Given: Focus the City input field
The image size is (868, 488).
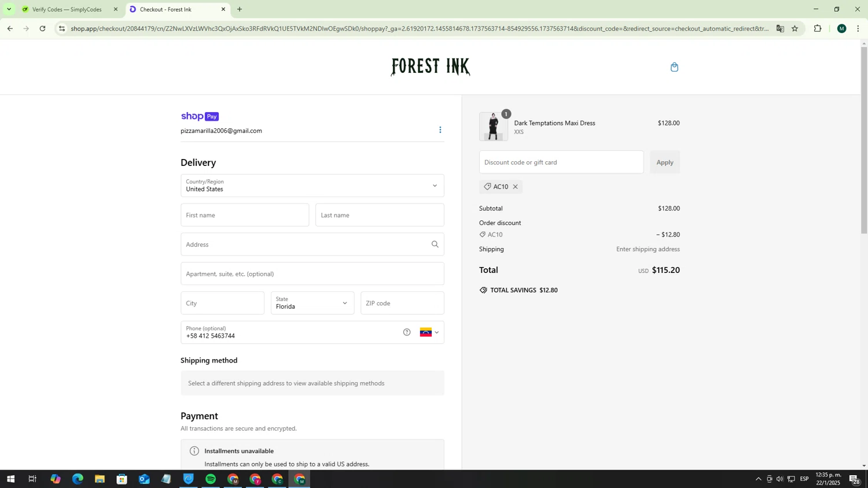Looking at the screenshot, I should [222, 303].
